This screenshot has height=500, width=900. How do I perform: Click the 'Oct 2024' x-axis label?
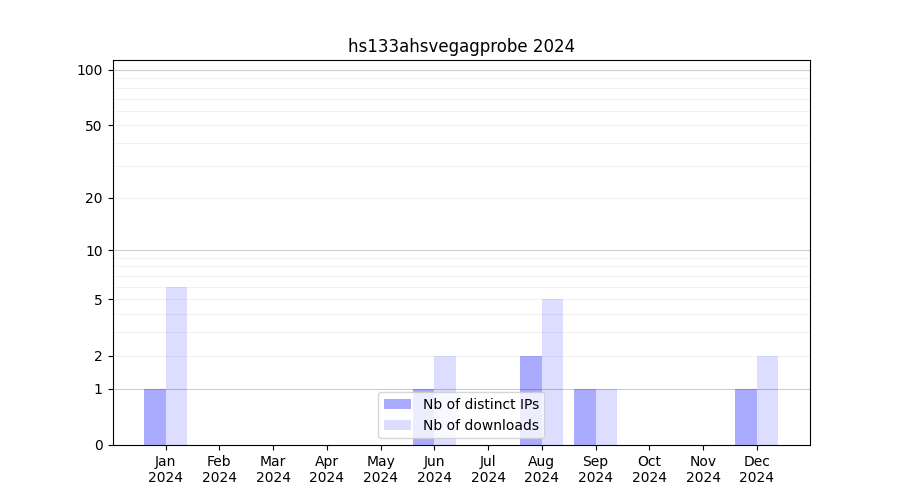click(649, 469)
